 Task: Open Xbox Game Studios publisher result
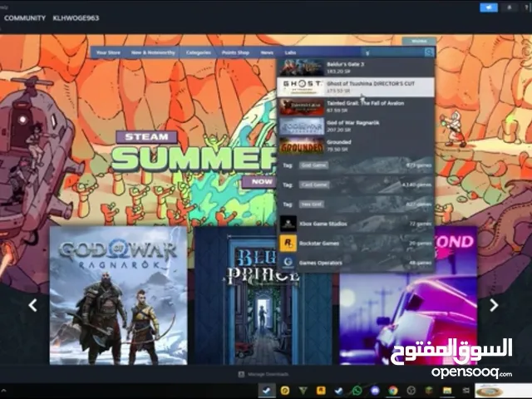click(356, 224)
